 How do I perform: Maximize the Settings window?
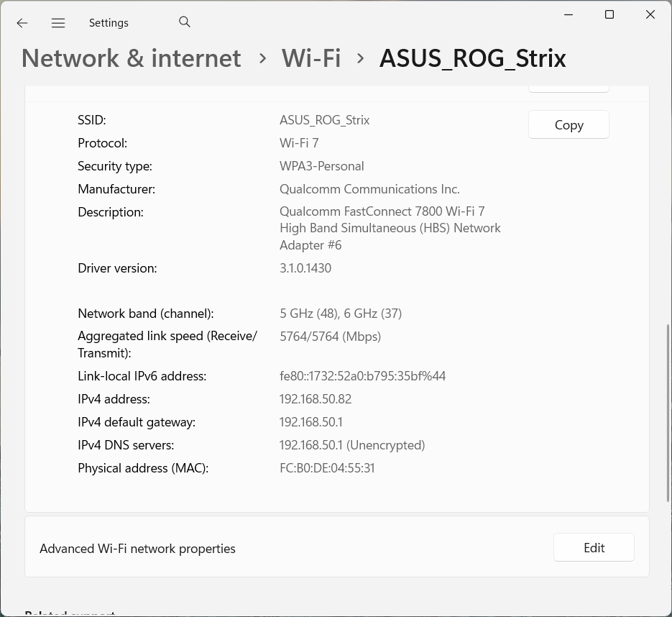[609, 14]
